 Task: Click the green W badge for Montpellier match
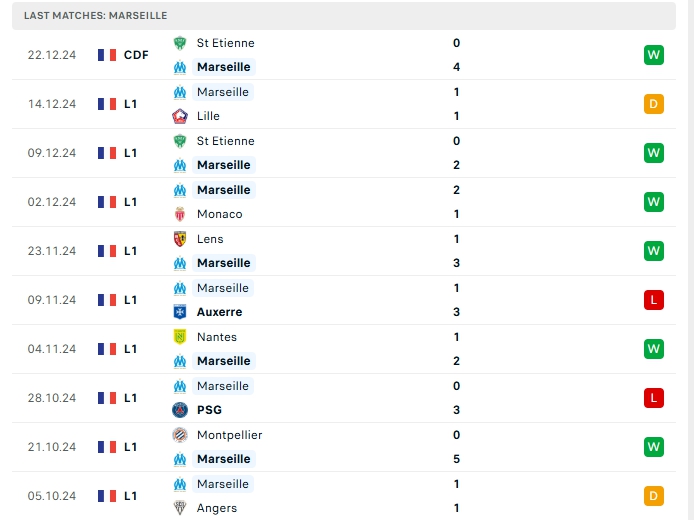click(653, 447)
